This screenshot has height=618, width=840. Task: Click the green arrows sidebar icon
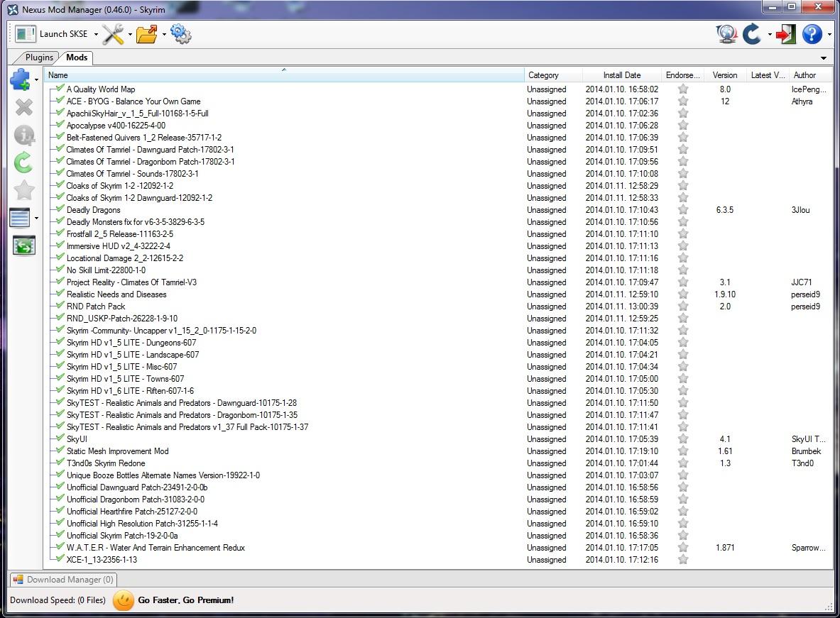tap(24, 245)
